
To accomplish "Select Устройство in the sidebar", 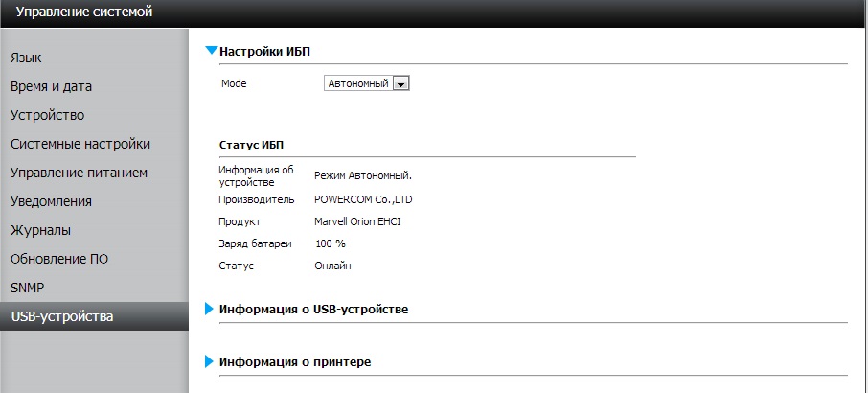I will [x=47, y=115].
